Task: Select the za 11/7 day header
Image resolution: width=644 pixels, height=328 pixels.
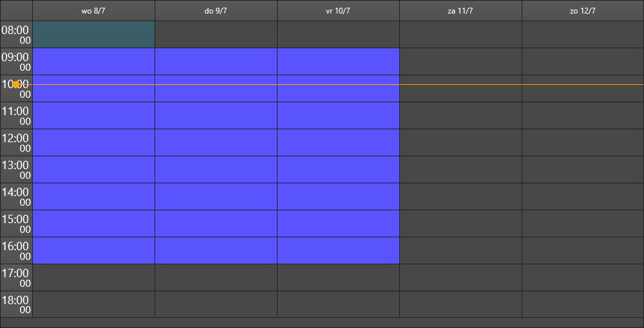Action: pyautogui.click(x=461, y=11)
